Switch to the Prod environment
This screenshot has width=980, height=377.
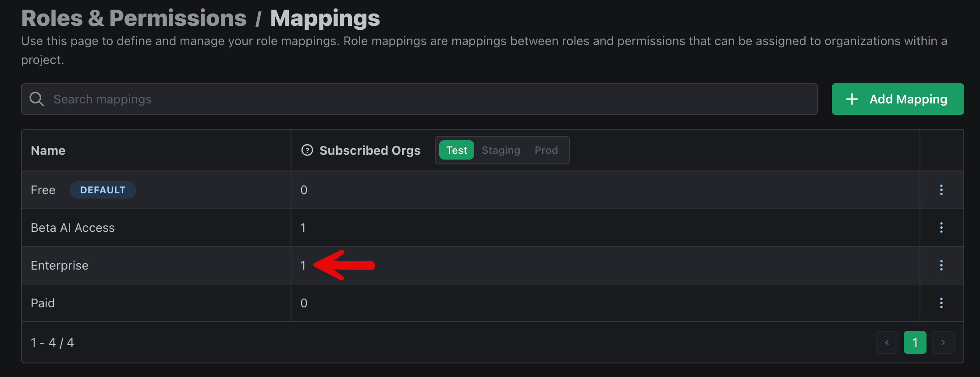click(x=546, y=150)
